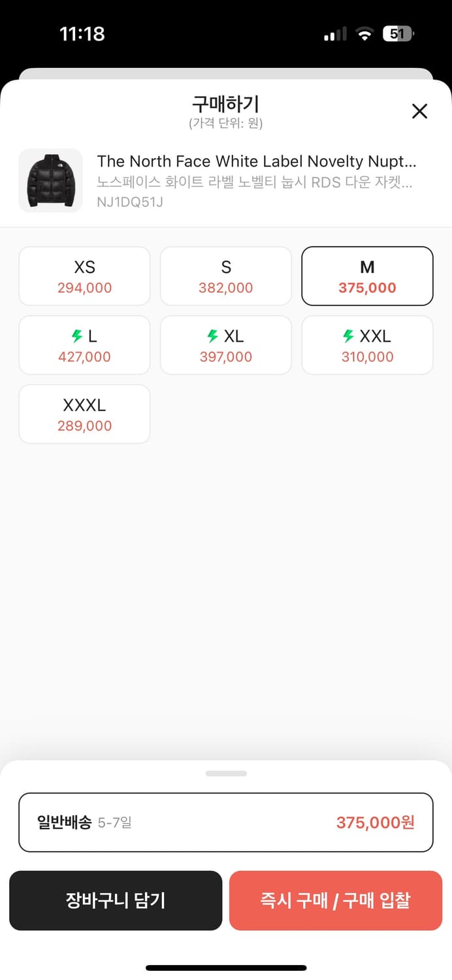The image size is (452, 980).
Task: Close the purchase sheet with X icon
Action: (x=419, y=111)
